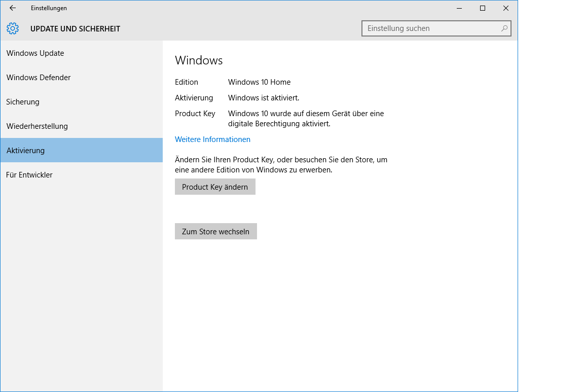Open the Weitere Informationen link
Image resolution: width=584 pixels, height=392 pixels.
(213, 139)
